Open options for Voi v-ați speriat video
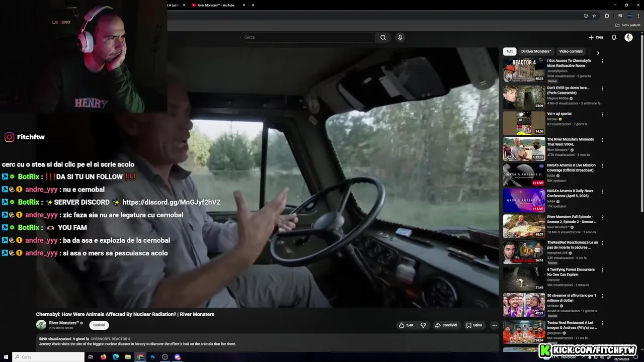Viewport: 644px width, 362px height. pos(602,115)
